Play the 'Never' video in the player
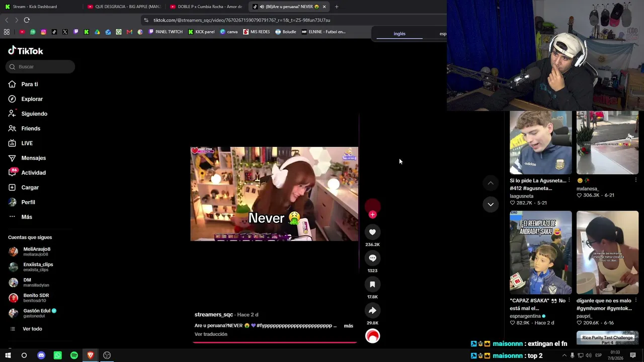The height and width of the screenshot is (362, 644). pos(274,194)
